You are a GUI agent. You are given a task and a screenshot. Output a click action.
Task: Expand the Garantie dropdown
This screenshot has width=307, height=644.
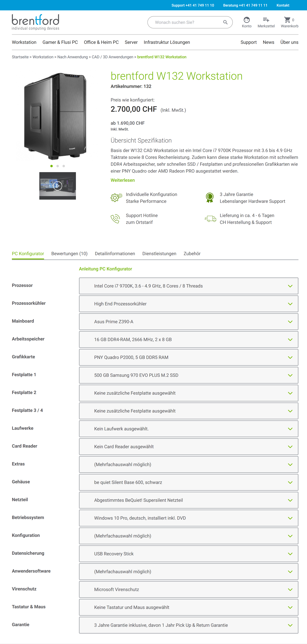pos(189,625)
